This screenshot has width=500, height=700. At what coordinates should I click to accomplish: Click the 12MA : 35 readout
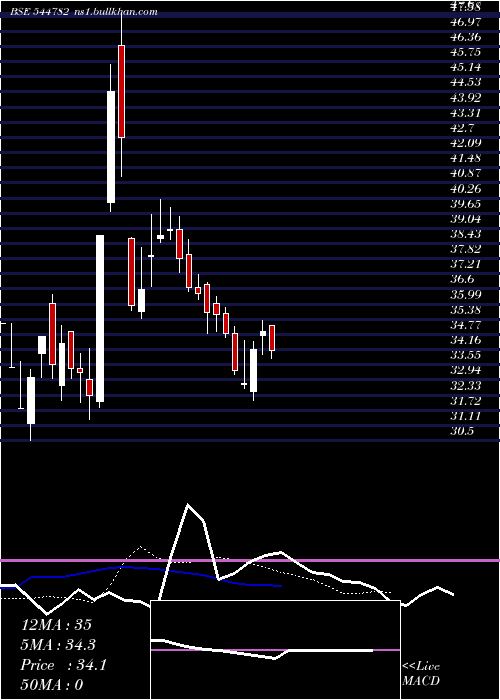[x=56, y=625]
